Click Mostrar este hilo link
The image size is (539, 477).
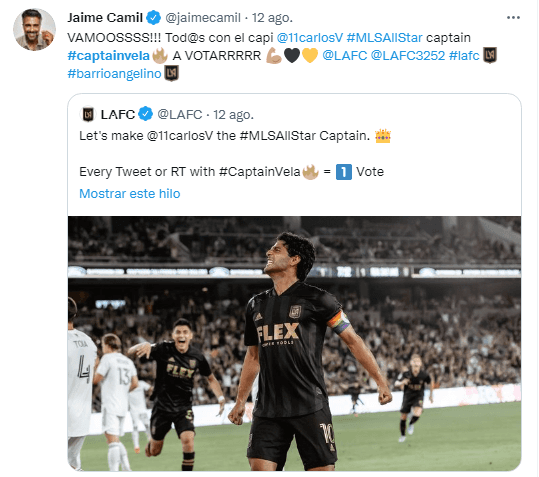130,194
